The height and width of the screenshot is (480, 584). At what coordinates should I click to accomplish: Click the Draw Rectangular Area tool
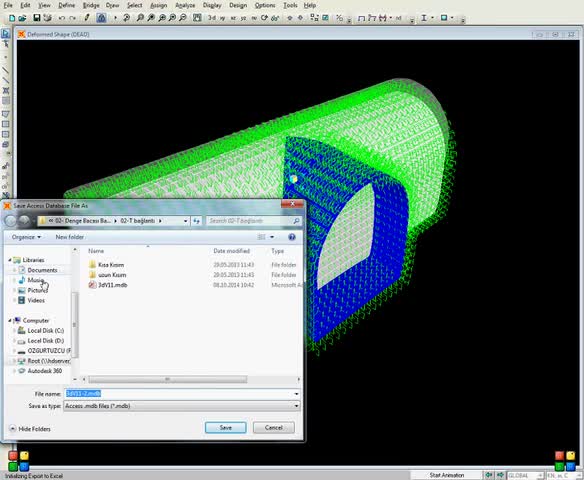(x=6, y=124)
